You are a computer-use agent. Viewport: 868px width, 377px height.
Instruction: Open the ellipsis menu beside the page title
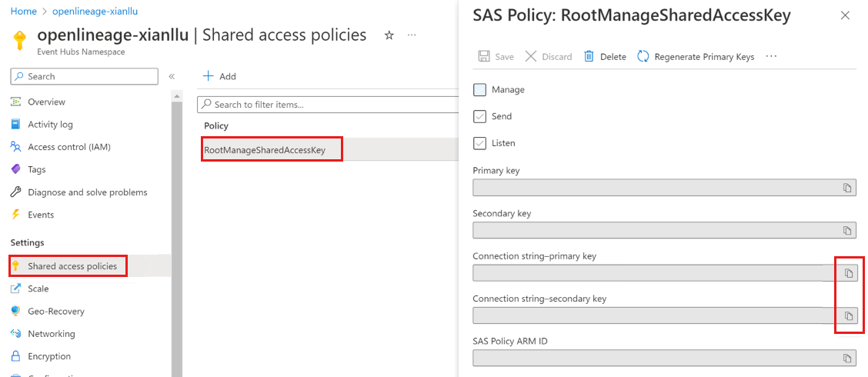click(x=412, y=35)
